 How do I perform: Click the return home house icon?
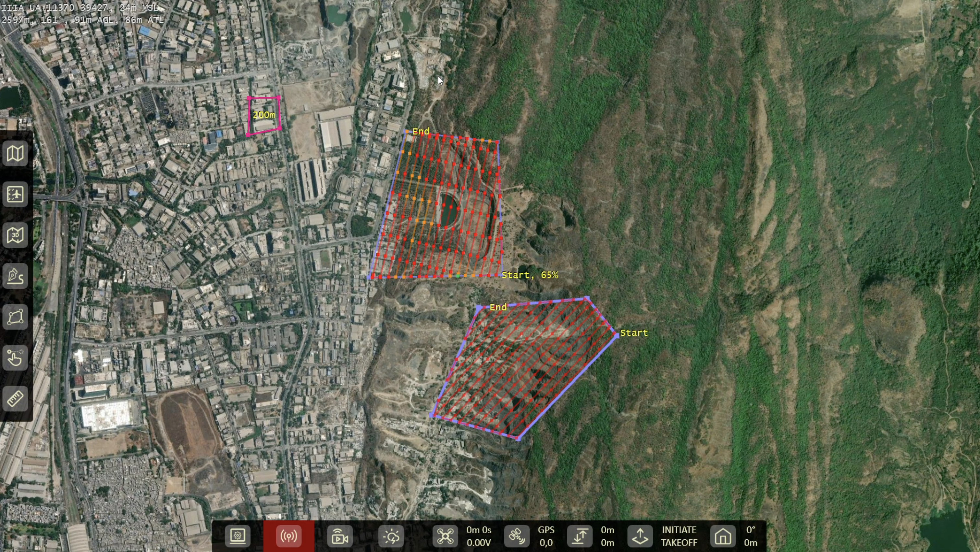click(x=722, y=536)
